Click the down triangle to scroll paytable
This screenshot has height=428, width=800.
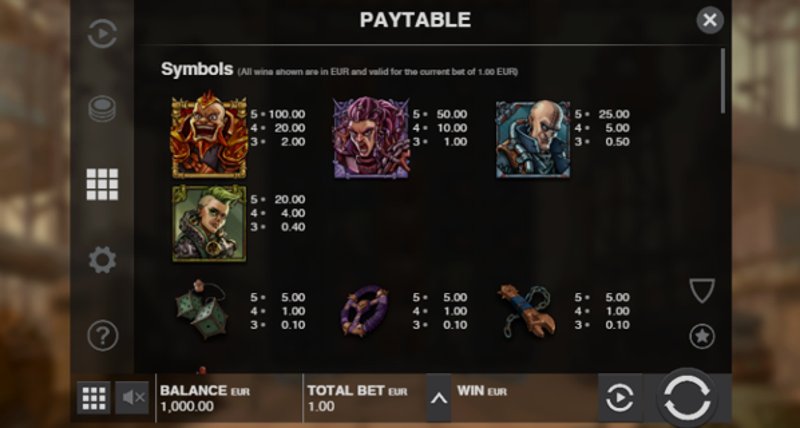point(702,291)
